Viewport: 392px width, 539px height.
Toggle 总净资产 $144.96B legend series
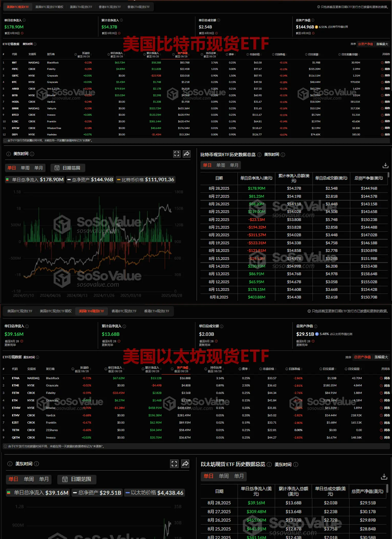(90, 180)
